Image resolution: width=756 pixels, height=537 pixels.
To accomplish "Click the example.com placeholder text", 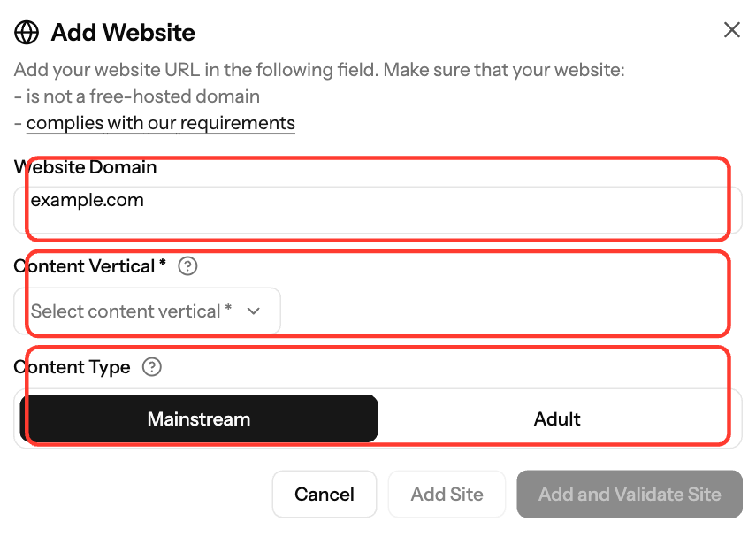I will click(88, 200).
